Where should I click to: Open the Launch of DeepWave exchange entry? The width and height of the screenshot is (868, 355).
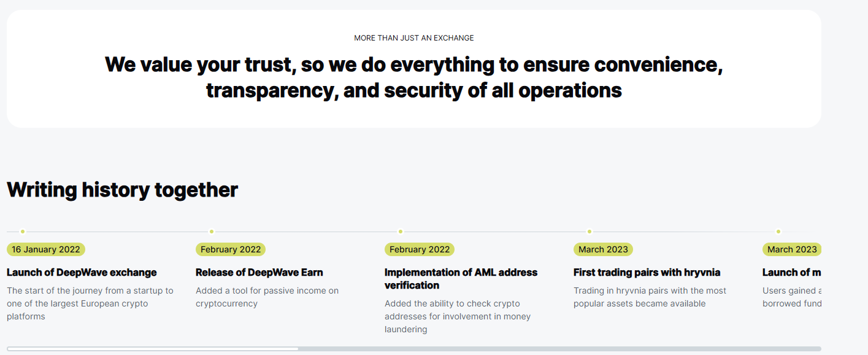[x=82, y=272]
